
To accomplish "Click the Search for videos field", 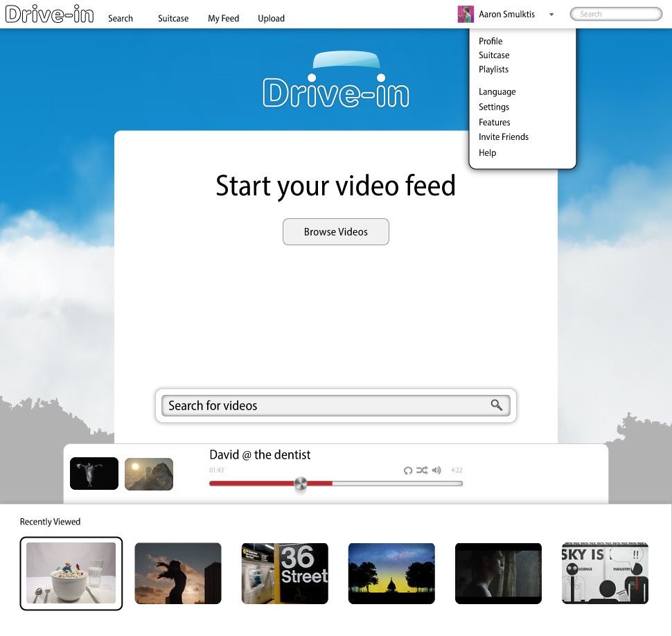I will coord(326,406).
